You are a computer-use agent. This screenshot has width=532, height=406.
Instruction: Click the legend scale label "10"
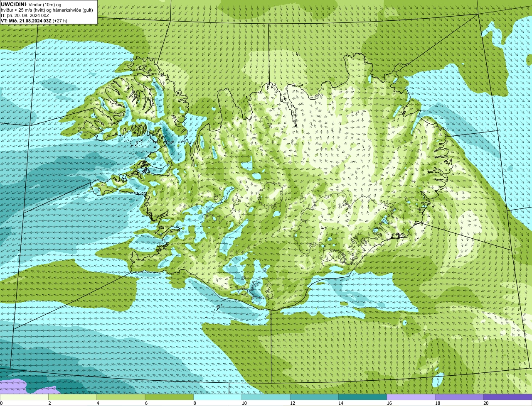244,403
